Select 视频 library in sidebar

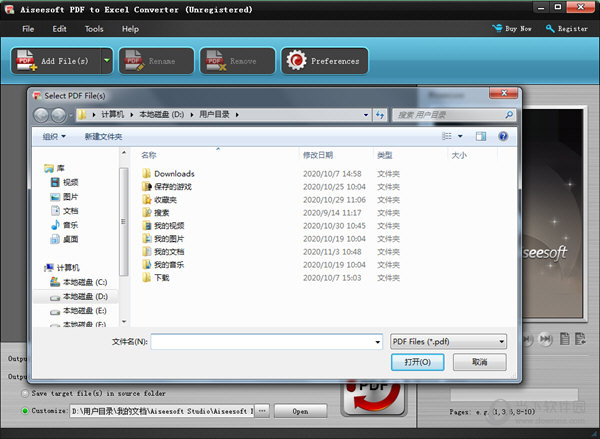tap(64, 183)
